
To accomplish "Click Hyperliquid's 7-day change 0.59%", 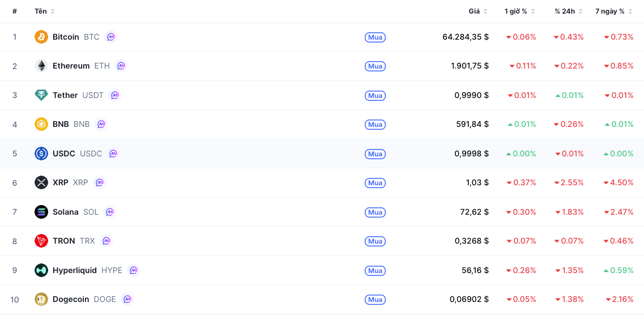I will [619, 270].
